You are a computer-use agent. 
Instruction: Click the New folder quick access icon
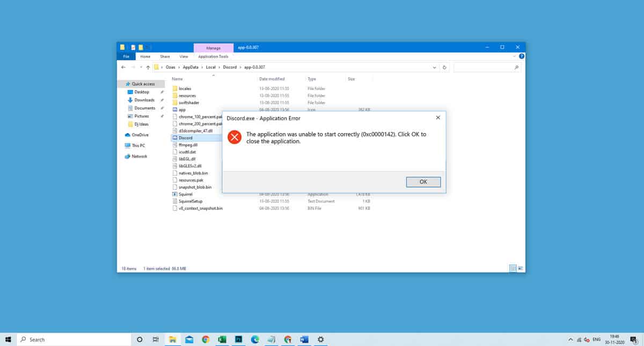[141, 48]
